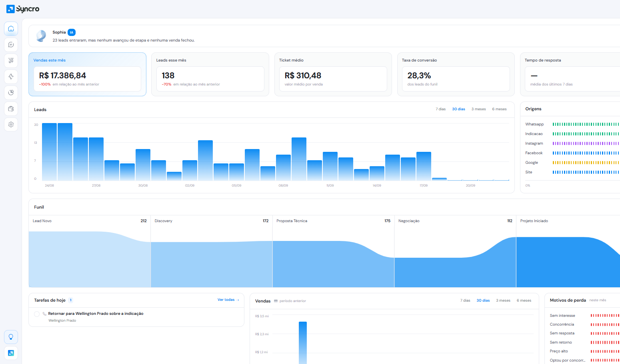Open the lightning bolt automation icon
The width and height of the screenshot is (620, 364).
click(x=11, y=77)
